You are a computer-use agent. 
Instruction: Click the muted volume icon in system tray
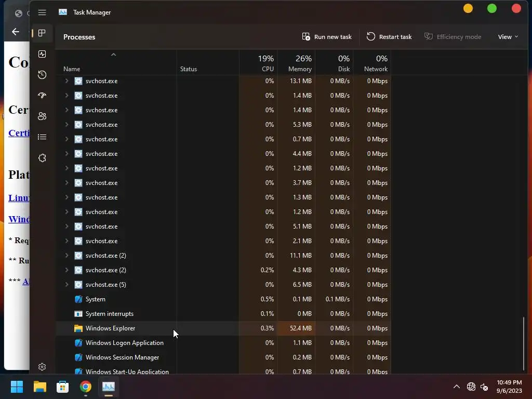tap(484, 387)
